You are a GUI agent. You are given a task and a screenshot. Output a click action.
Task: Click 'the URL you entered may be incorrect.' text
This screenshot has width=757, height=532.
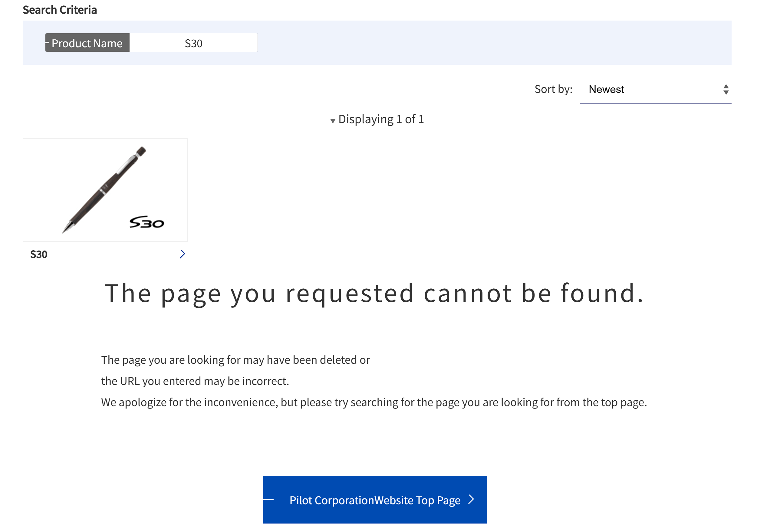pyautogui.click(x=195, y=381)
